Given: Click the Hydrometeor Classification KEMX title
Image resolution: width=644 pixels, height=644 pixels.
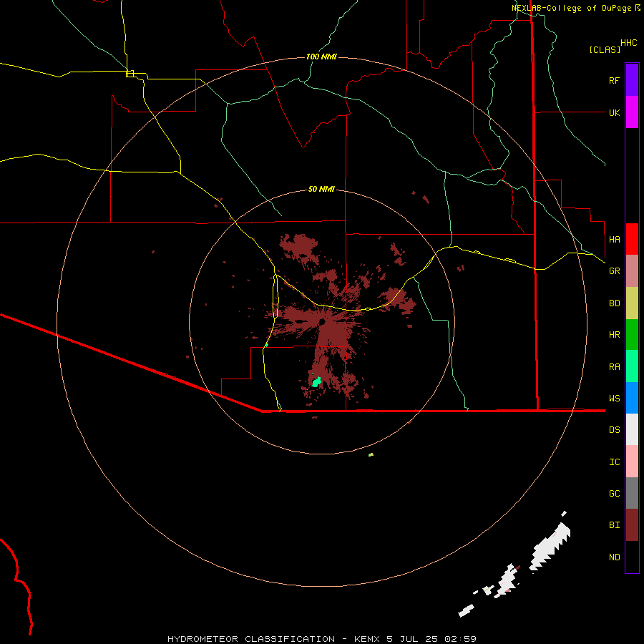Looking at the screenshot, I should [x=321, y=639].
